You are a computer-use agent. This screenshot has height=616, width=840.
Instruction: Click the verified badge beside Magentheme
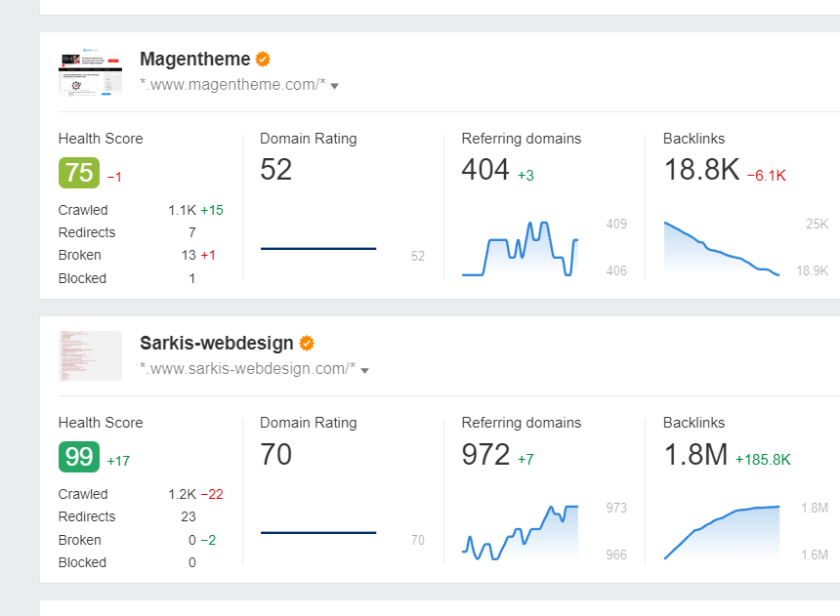tap(262, 59)
